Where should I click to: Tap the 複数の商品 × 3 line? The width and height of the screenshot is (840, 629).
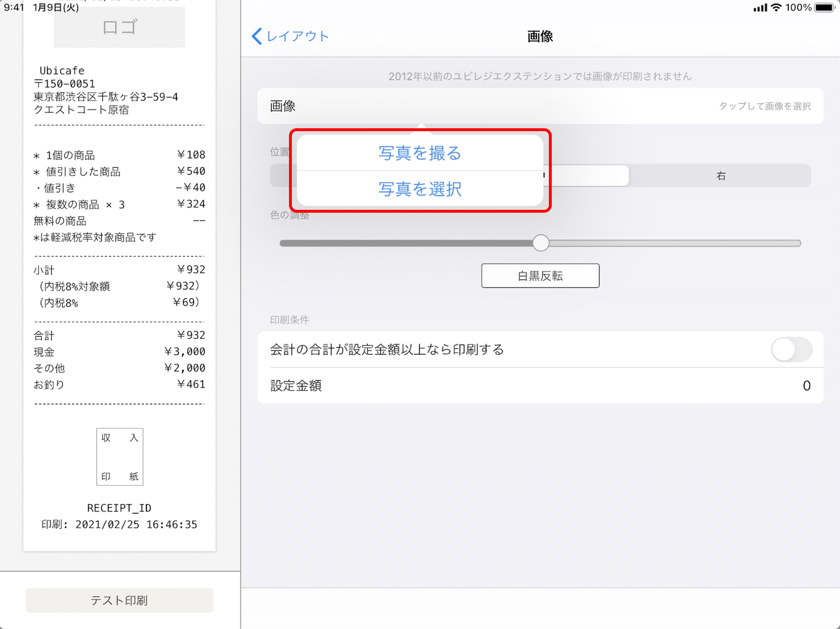(x=119, y=204)
